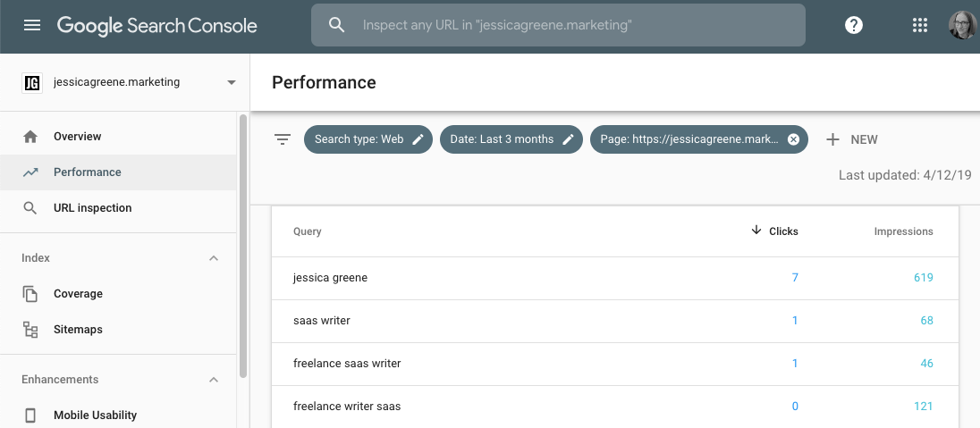980x428 pixels.
Task: Select the "freelance writer saas" query row
Action: pos(615,407)
